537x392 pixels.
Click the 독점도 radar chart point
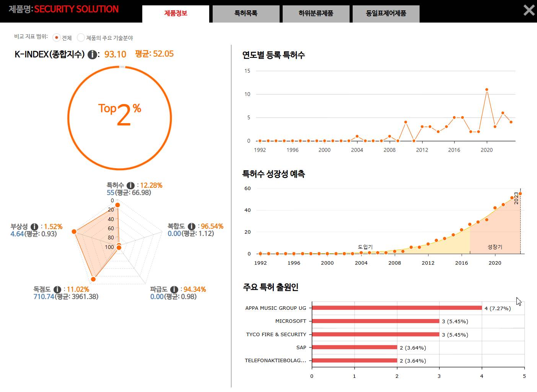(x=93, y=279)
